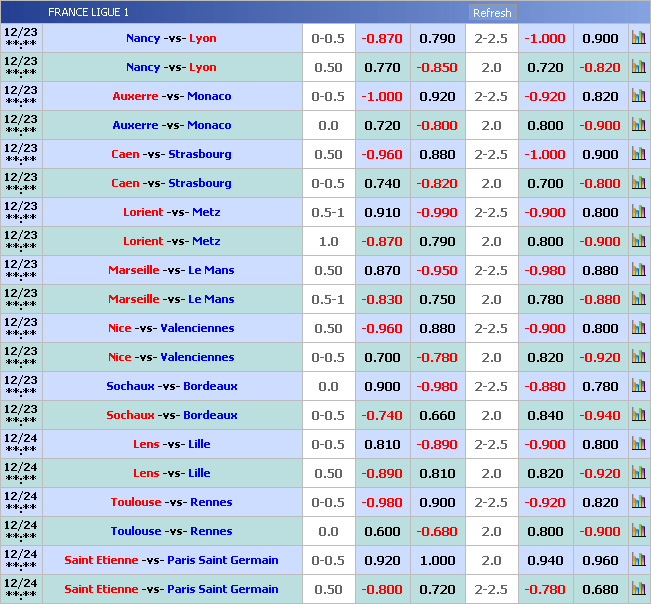Open chart icon for Toulouse-Rennes 0.0 handicap row
Viewport: 651px width, 604px height.
[x=638, y=531]
